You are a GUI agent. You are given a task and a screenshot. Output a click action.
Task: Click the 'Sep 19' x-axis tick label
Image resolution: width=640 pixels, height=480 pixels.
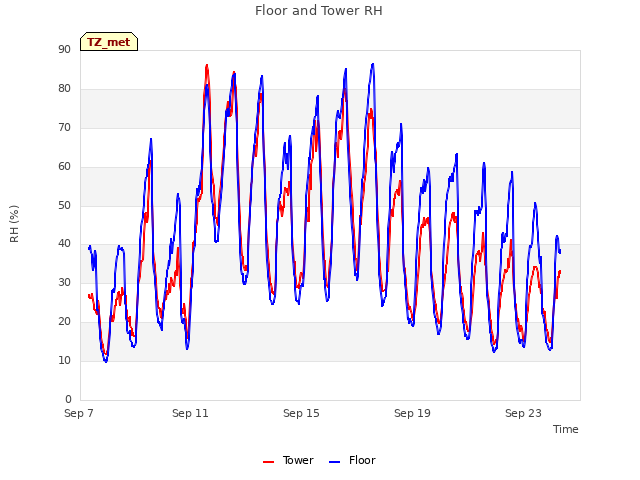[x=412, y=413]
